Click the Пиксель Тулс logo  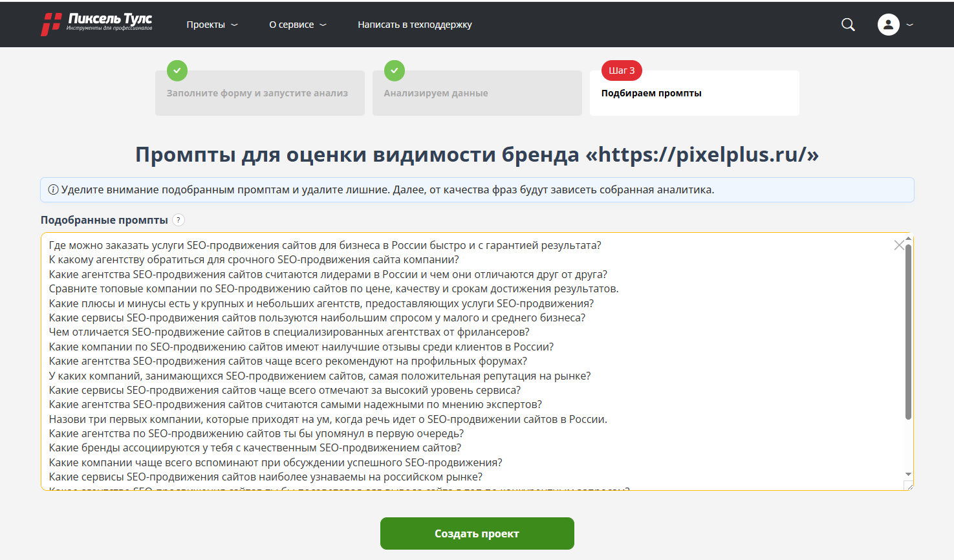97,24
